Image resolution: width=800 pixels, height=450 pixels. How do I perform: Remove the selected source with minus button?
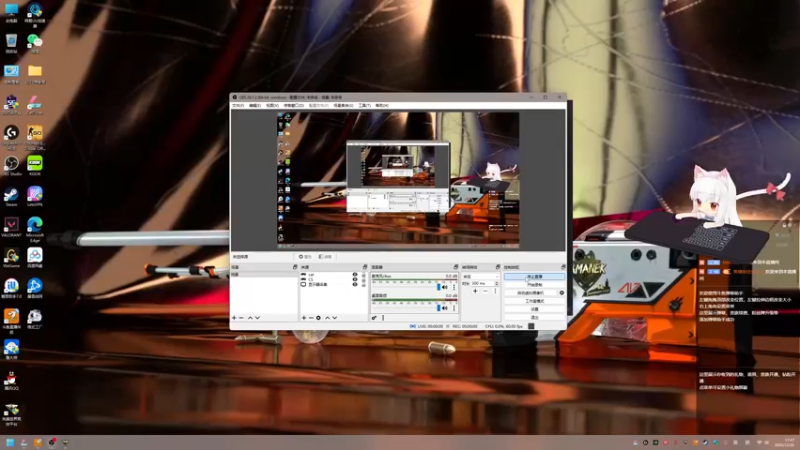311,318
